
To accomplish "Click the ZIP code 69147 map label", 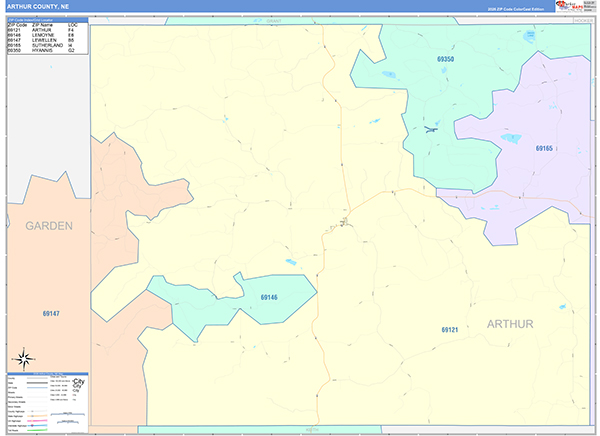I will (x=51, y=314).
